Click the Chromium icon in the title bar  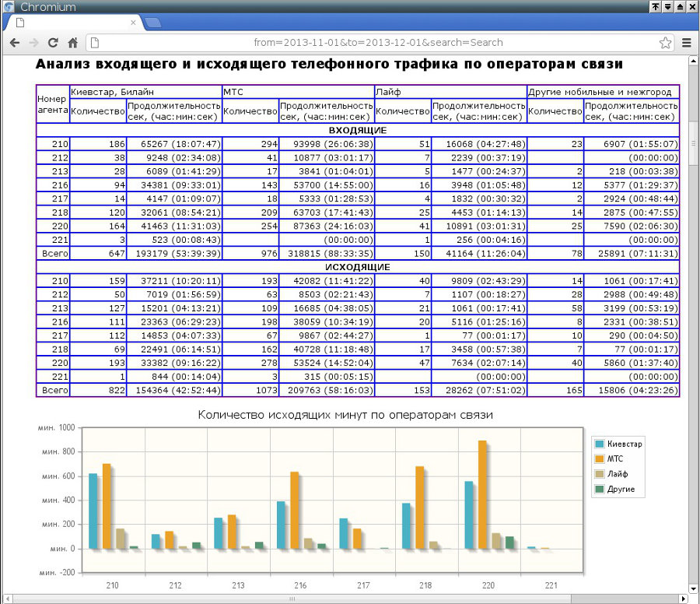coord(9,7)
